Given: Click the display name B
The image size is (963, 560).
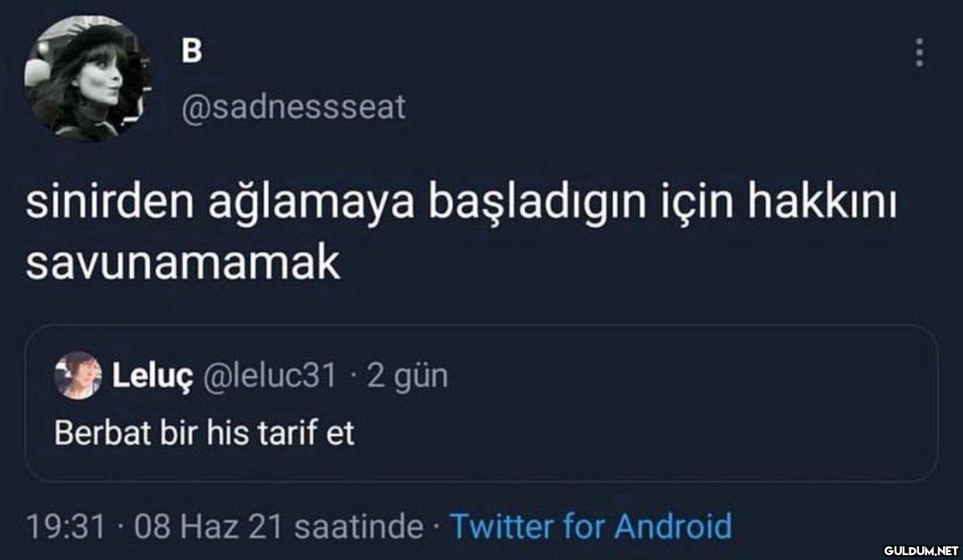Looking at the screenshot, I should (x=192, y=51).
